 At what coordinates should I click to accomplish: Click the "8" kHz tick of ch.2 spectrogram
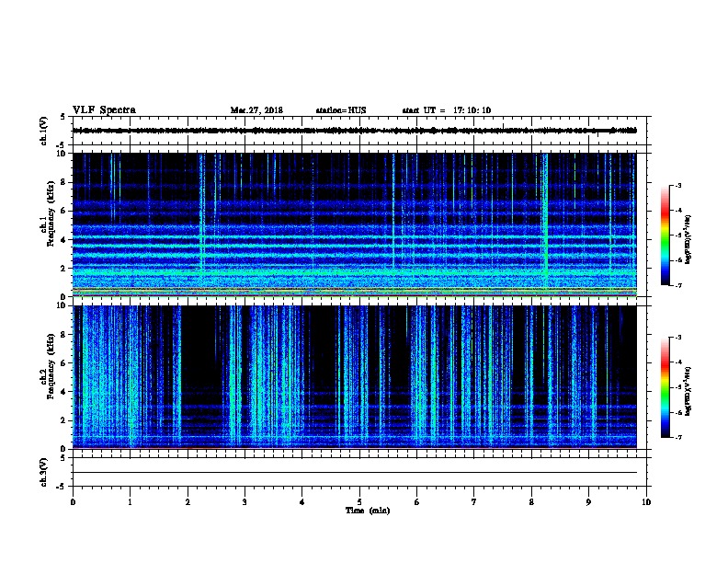64,335
